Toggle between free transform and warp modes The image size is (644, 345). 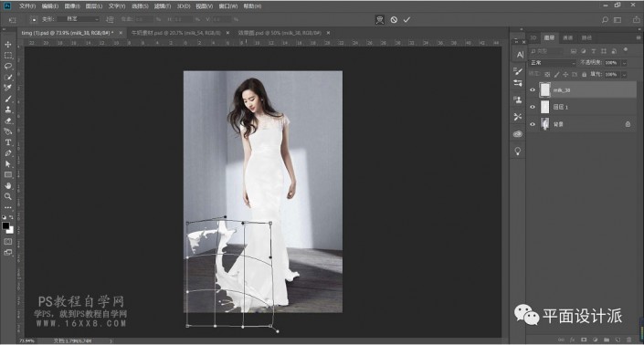[x=380, y=20]
